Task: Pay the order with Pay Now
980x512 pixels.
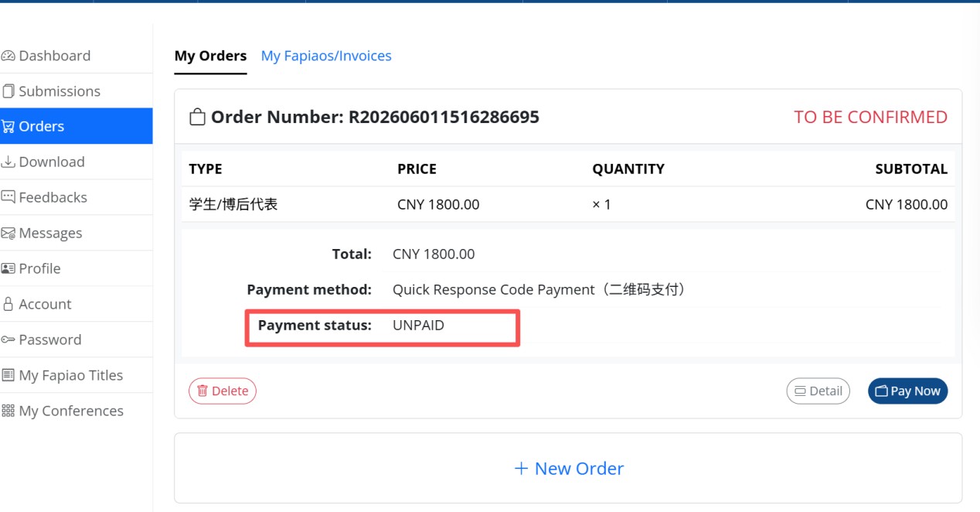Action: click(x=907, y=391)
